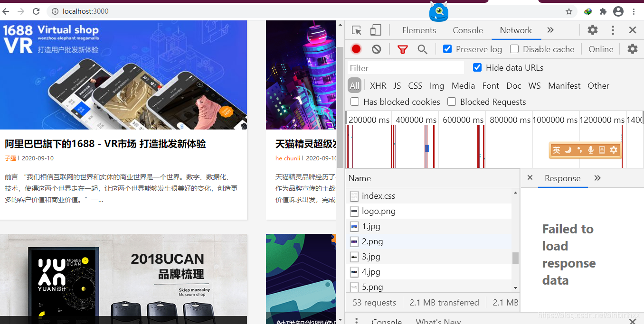Filter requests by Img type
Viewport: 644px width, 324px height.
(437, 86)
